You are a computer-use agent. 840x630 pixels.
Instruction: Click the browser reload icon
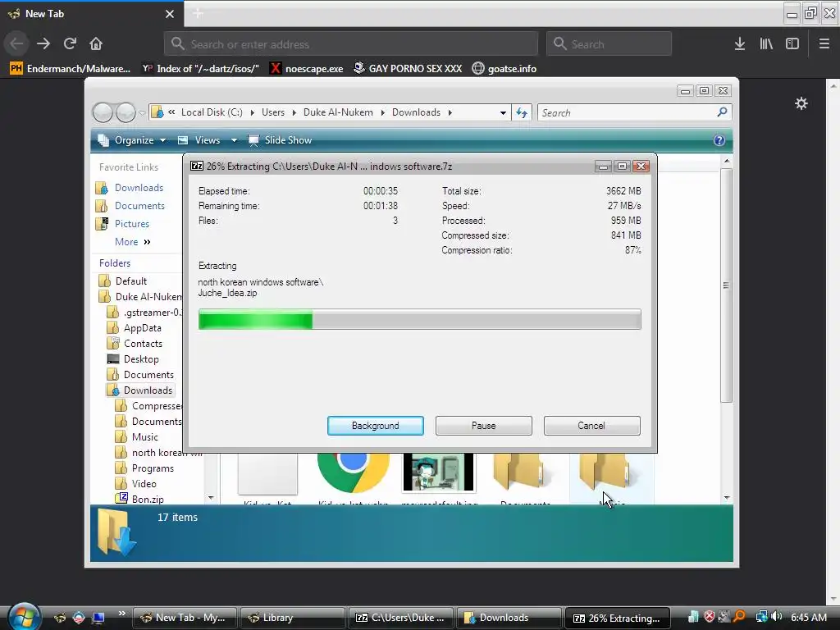[x=70, y=43]
